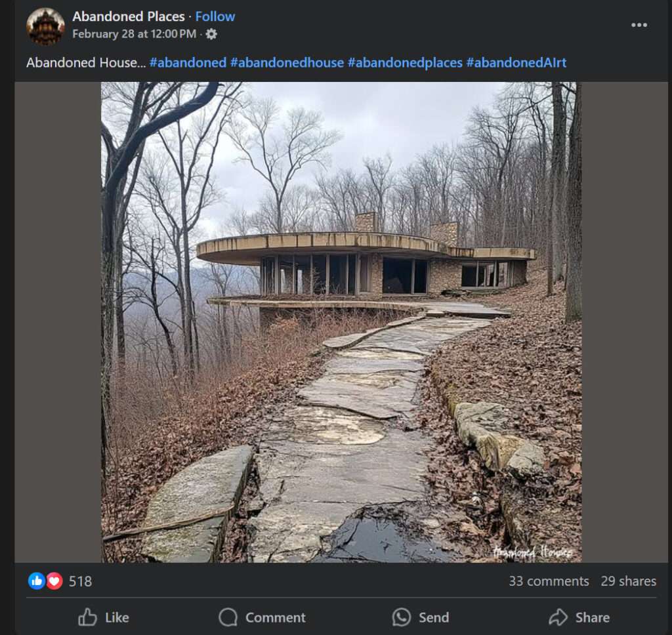Open the three-dot post options menu
The width and height of the screenshot is (672, 635).
pos(639,25)
